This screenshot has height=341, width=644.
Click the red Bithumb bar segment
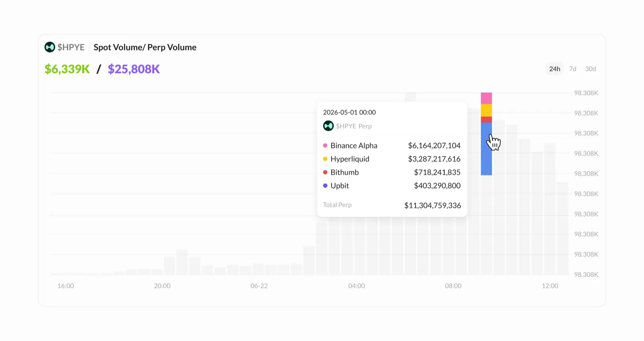point(486,119)
